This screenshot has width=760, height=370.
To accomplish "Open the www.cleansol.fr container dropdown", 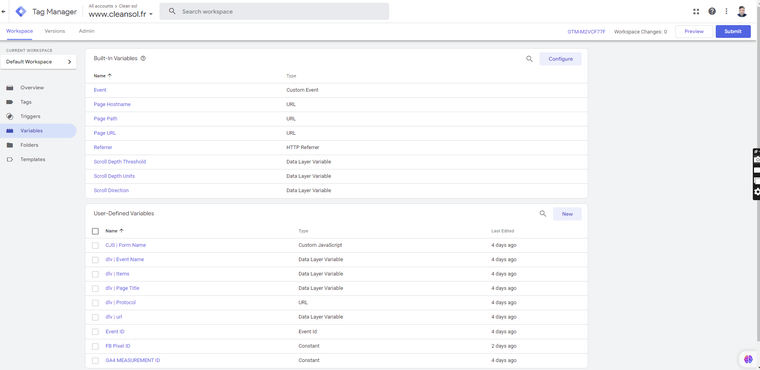I will coord(121,15).
